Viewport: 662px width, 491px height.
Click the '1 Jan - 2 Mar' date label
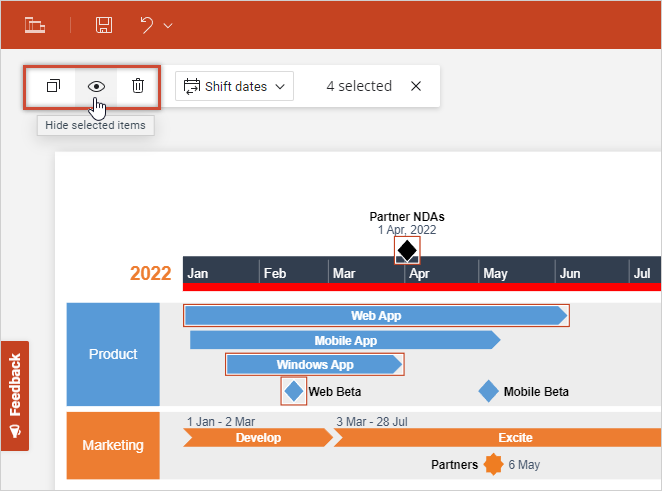(221, 422)
